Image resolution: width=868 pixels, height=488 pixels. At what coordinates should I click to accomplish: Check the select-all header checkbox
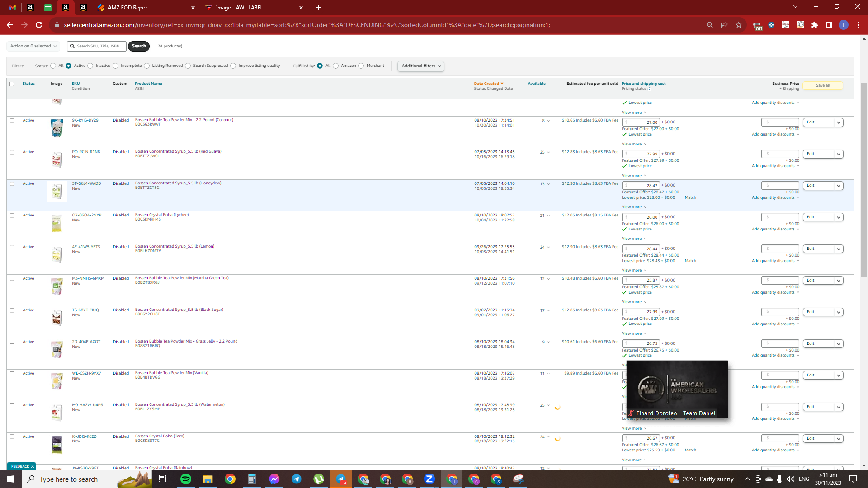(12, 84)
